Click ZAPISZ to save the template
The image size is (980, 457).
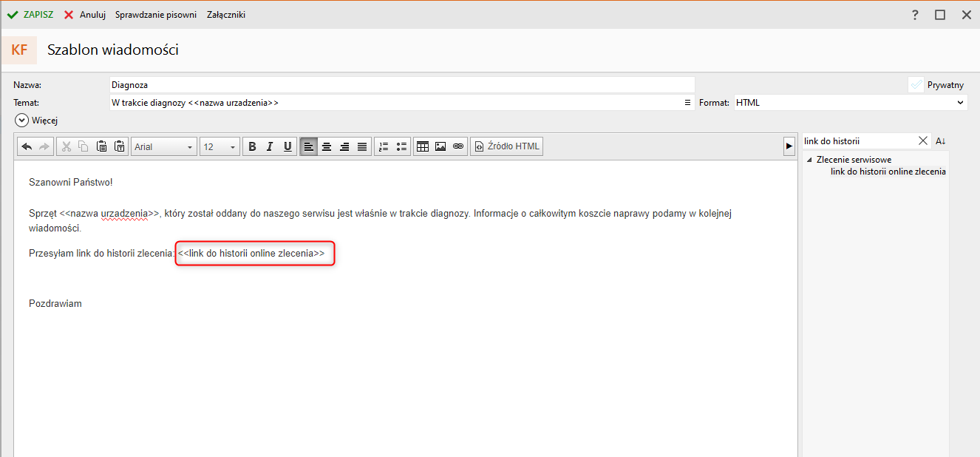30,15
